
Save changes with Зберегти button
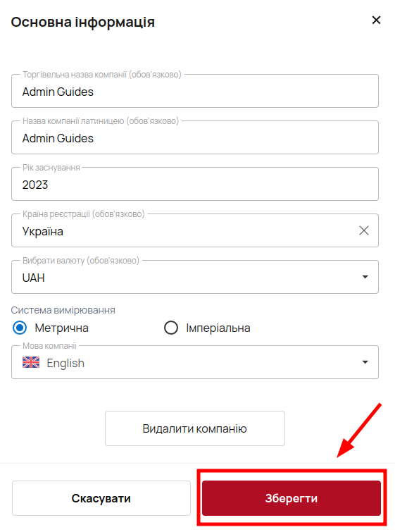pyautogui.click(x=291, y=498)
